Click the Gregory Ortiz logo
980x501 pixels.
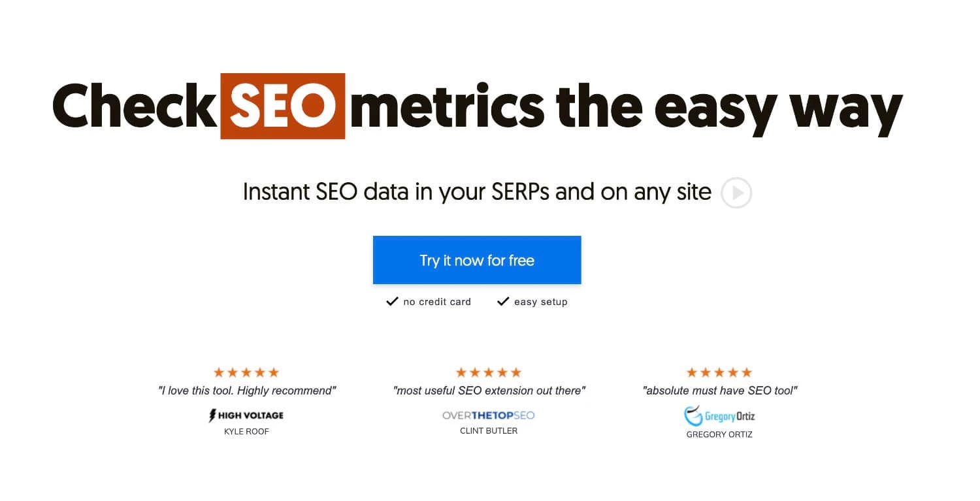tap(719, 415)
